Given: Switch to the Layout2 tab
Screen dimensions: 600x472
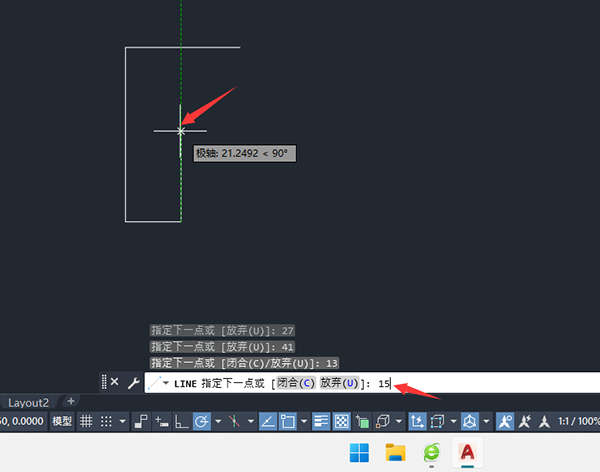Looking at the screenshot, I should (29, 403).
